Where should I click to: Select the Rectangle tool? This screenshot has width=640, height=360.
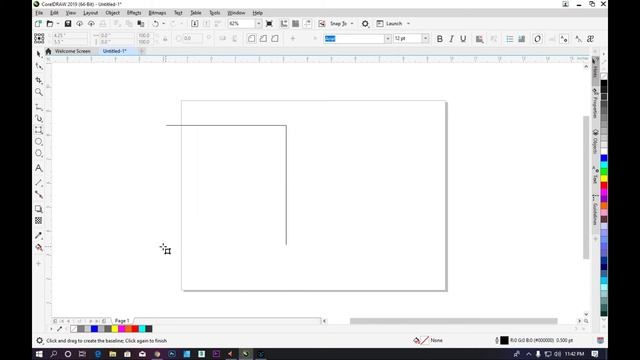click(39, 130)
